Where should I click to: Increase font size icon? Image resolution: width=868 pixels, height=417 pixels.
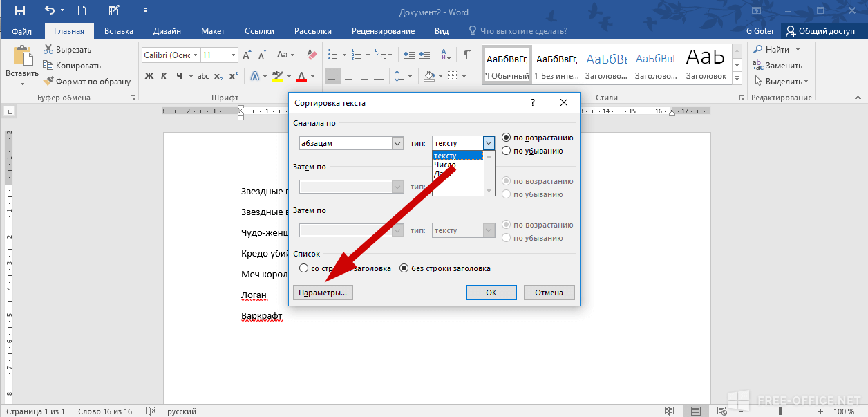247,55
